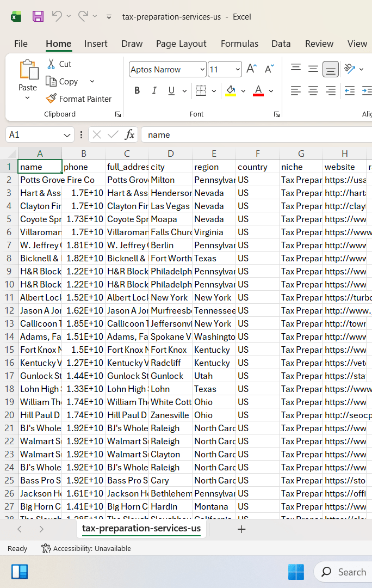Toggle bold formatting
The image size is (372, 588).
pos(137,90)
